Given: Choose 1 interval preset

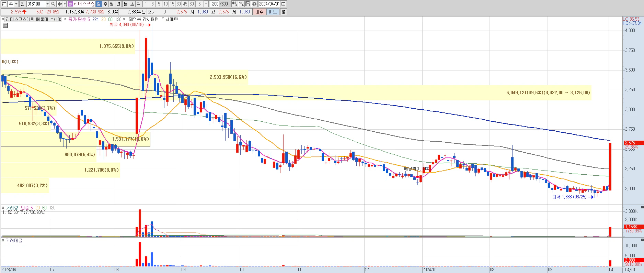Looking at the screenshot, I should pyautogui.click(x=146, y=4).
